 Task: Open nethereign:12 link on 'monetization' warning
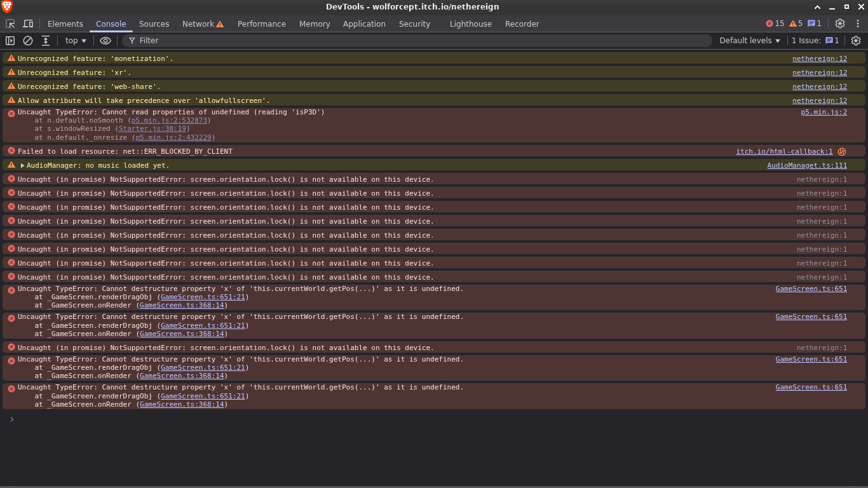click(x=820, y=58)
